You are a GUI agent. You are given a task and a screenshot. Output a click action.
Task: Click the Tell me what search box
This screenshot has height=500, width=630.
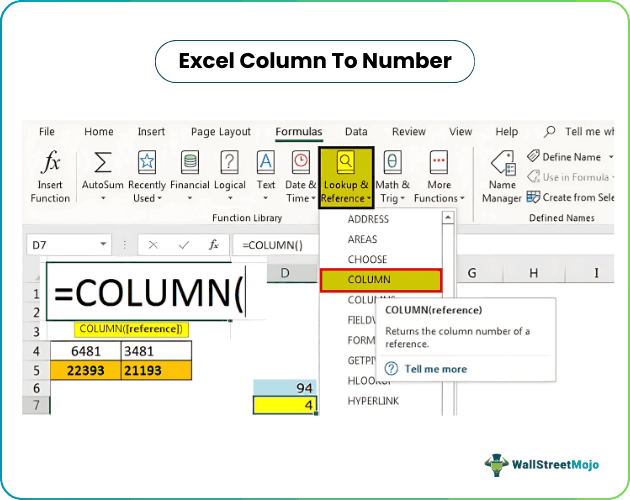(x=589, y=131)
